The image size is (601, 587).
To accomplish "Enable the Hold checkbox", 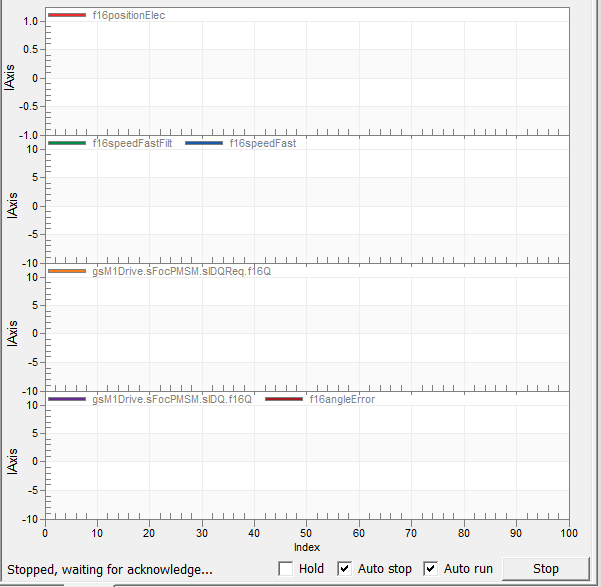I will point(286,569).
